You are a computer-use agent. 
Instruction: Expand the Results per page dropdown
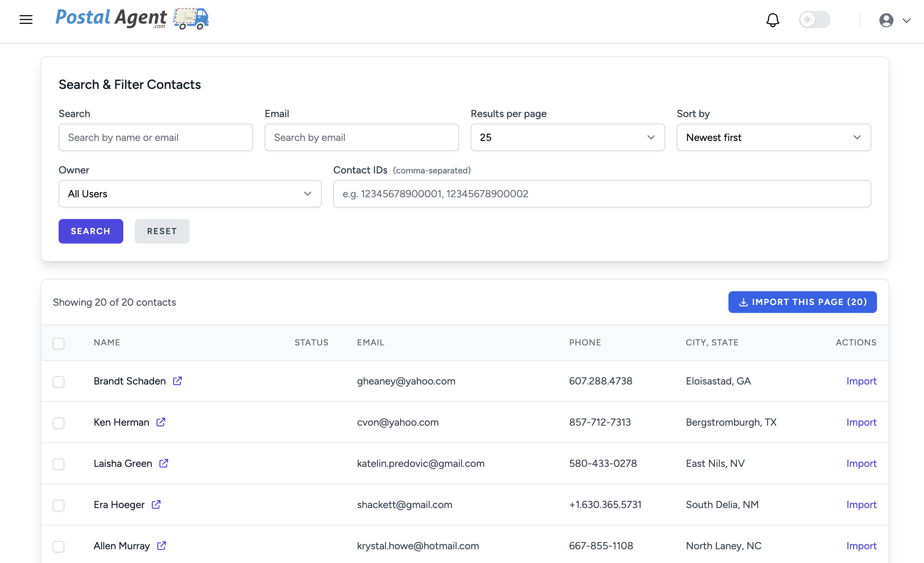tap(567, 138)
